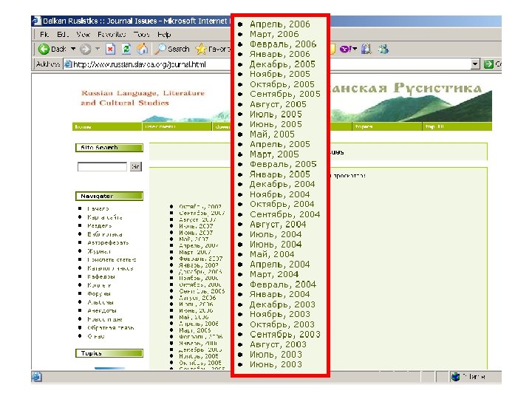Open the Help menu
This screenshot has width=532, height=399.
pyautogui.click(x=164, y=34)
